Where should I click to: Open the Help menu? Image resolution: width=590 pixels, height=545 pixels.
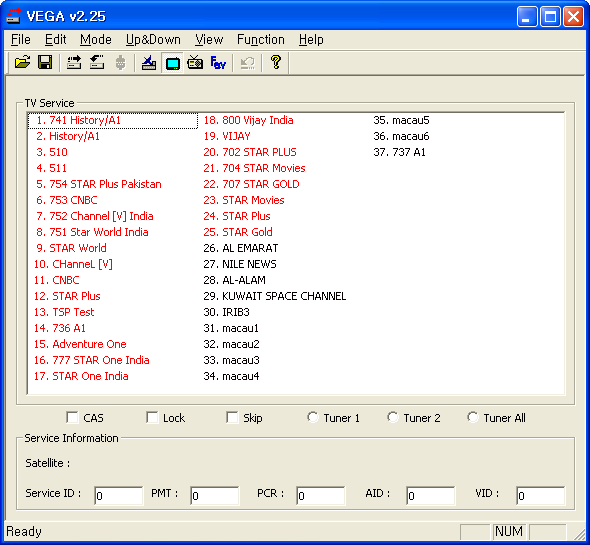[311, 40]
